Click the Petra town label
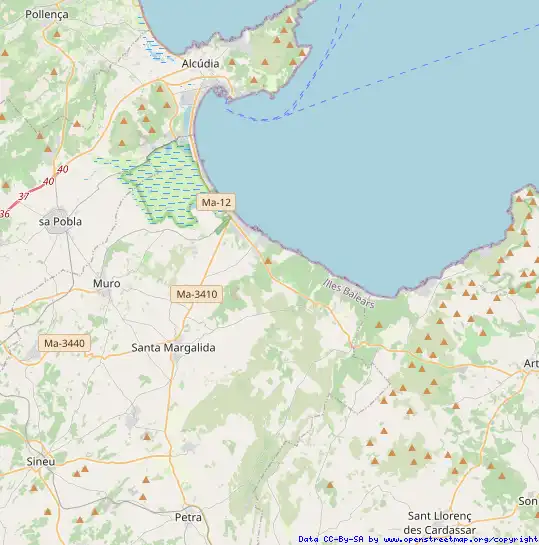The height and width of the screenshot is (545, 539). [x=188, y=517]
